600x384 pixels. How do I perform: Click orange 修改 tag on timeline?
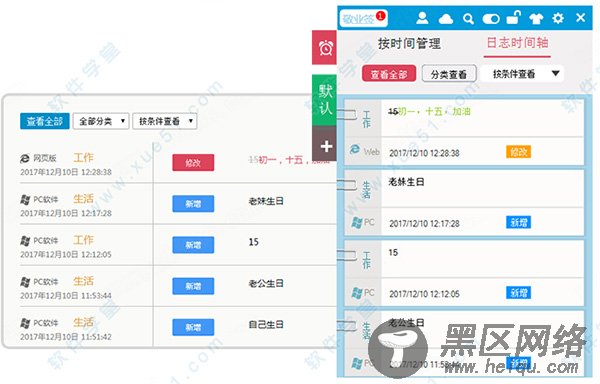click(518, 152)
